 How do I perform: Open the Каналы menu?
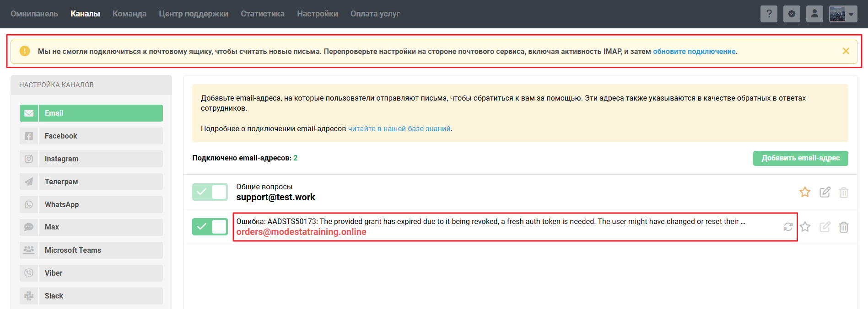[85, 14]
